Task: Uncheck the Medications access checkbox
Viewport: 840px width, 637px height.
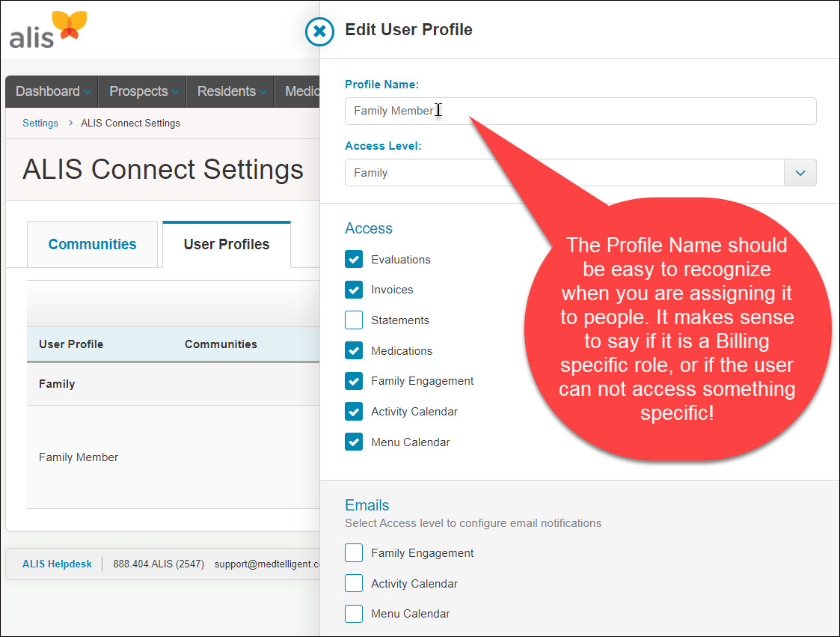Action: [354, 350]
